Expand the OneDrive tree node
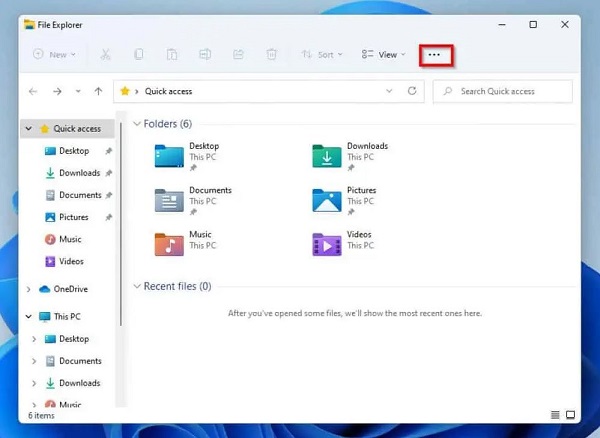600x438 pixels. point(29,290)
